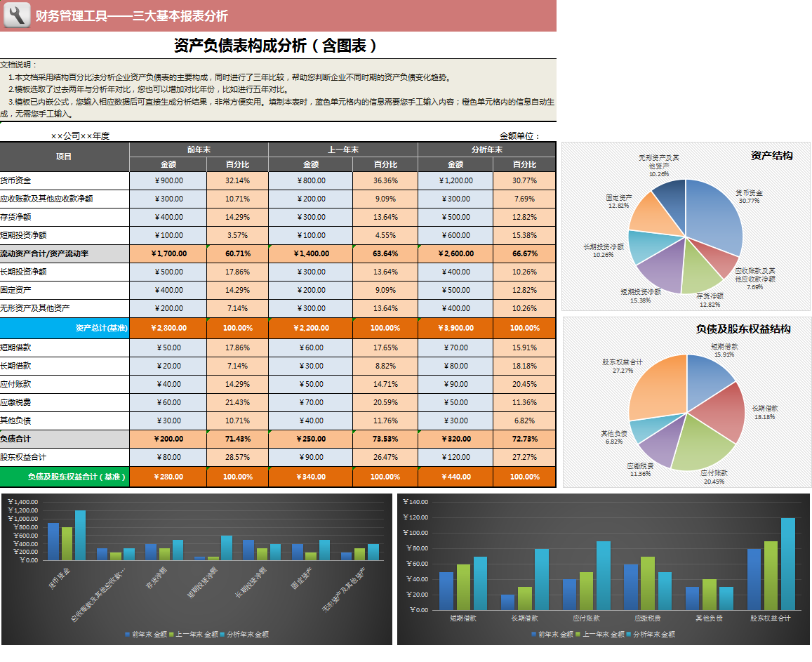
Task: Select 流动资产合计/资产流动率 row header
Action: coord(64,254)
